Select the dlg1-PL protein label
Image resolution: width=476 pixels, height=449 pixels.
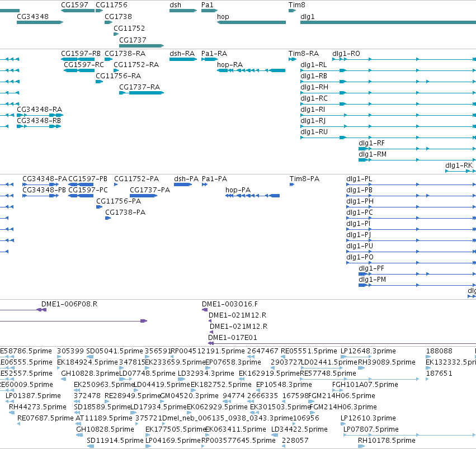[x=359, y=179]
